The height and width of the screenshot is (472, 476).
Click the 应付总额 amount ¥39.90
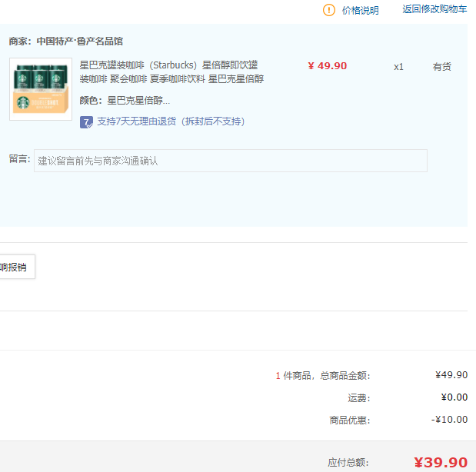point(441,462)
